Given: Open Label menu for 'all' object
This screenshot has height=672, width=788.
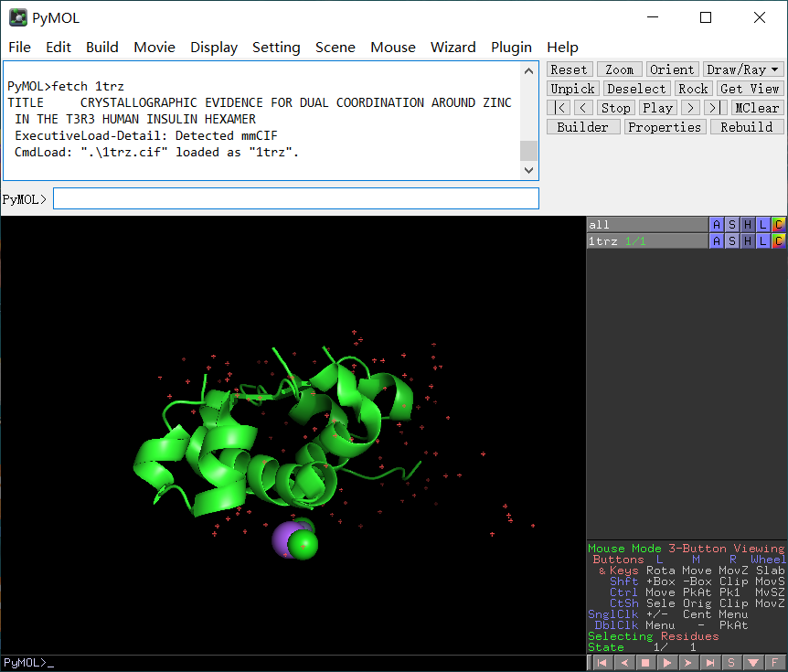Looking at the screenshot, I should [x=763, y=225].
